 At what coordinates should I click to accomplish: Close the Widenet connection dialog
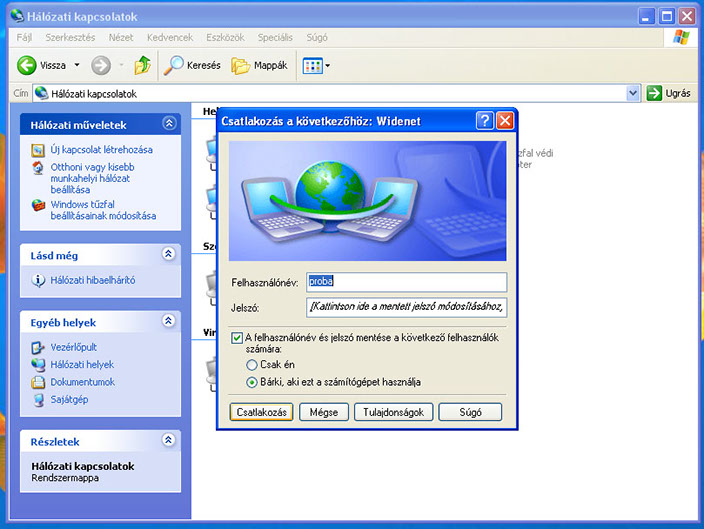pos(505,121)
